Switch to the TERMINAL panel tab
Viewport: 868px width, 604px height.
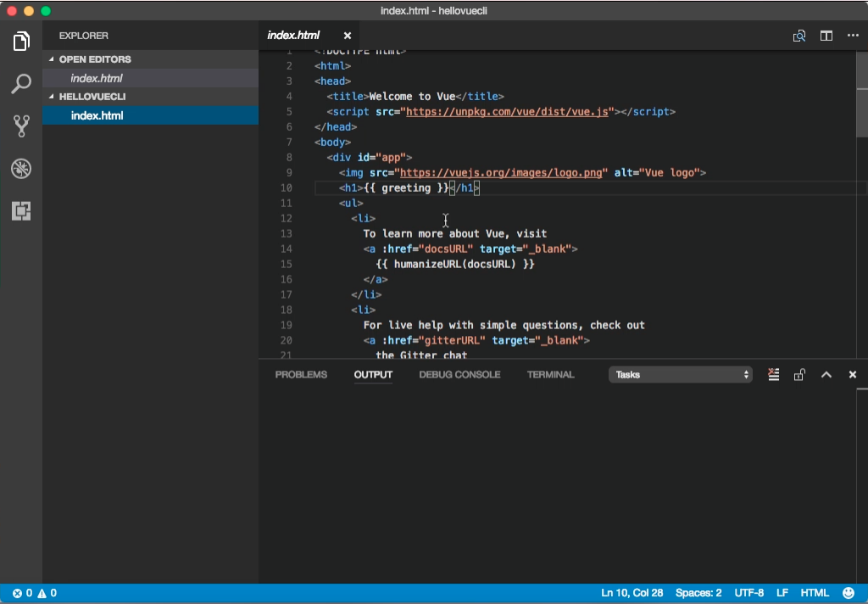pos(550,375)
